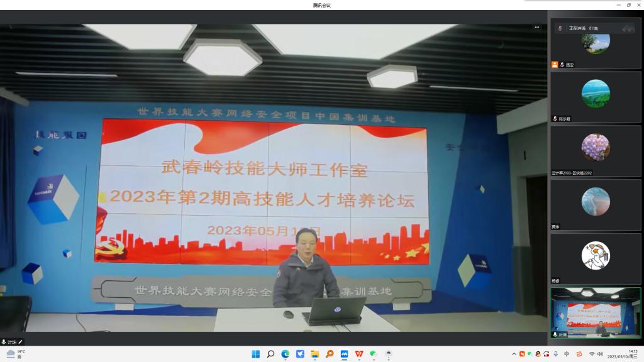This screenshot has width=644, height=362.
Task: Toggle the system tray microphone icon
Action: coord(555,354)
